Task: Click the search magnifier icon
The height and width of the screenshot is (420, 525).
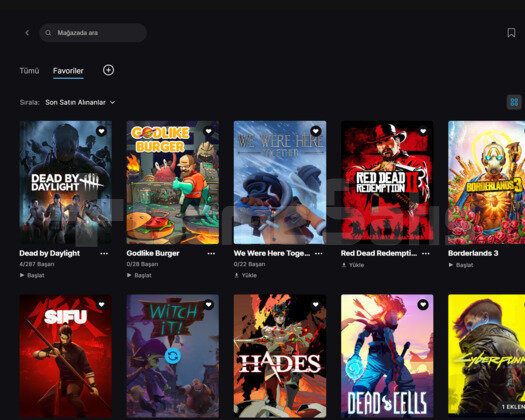Action: tap(48, 32)
